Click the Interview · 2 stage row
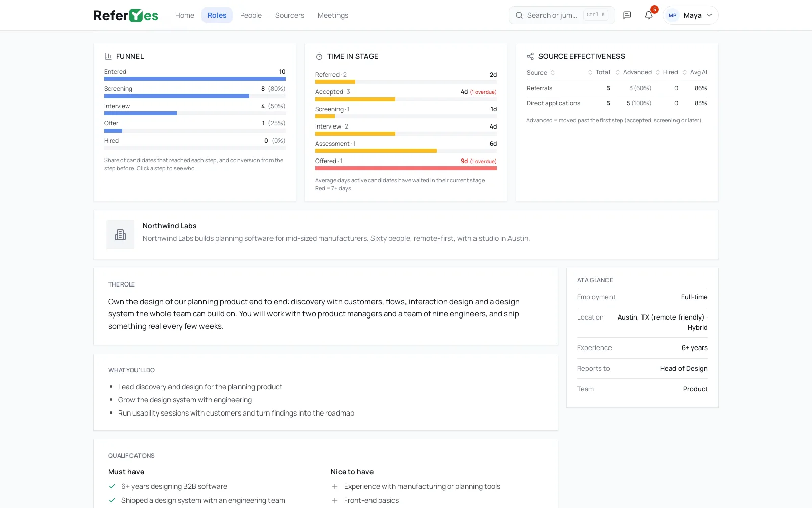 (x=406, y=130)
